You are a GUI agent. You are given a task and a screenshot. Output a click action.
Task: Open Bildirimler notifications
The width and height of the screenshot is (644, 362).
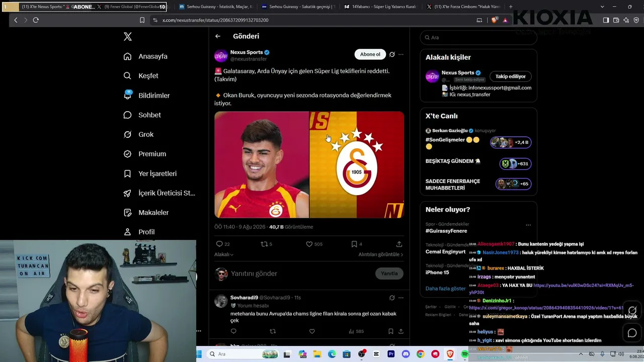(x=147, y=96)
